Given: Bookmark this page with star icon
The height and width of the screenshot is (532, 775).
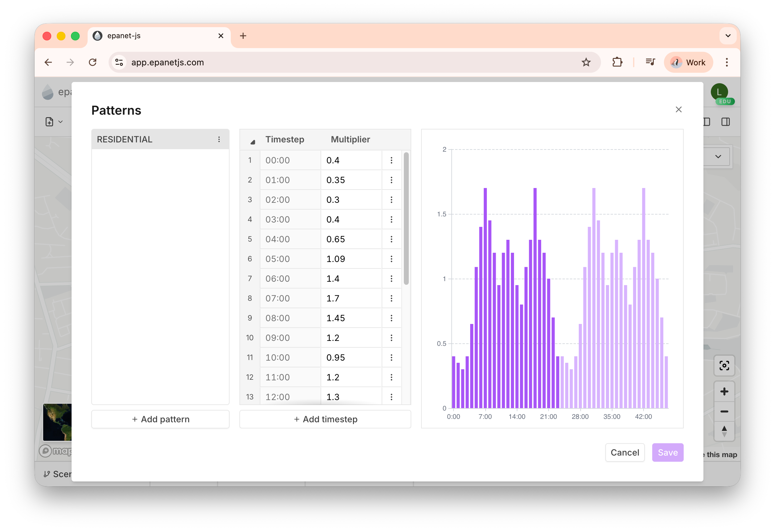Looking at the screenshot, I should tap(586, 62).
